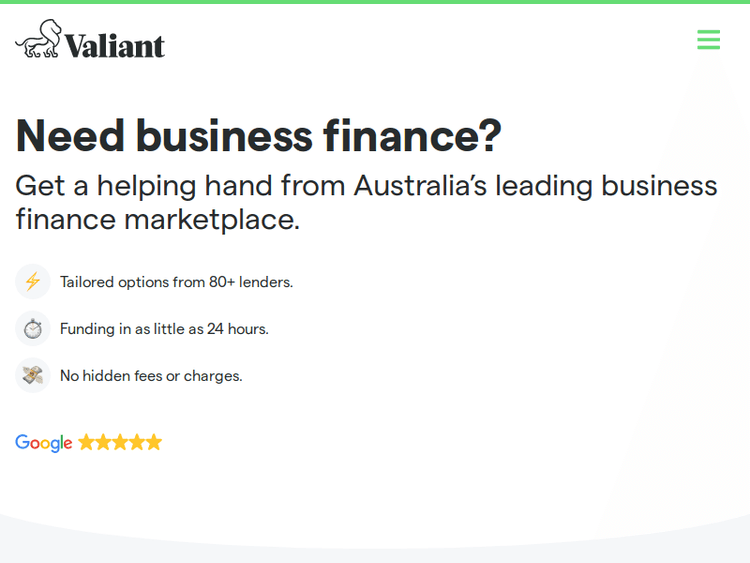750x563 pixels.
Task: Open the green hamburger menu
Action: (708, 40)
